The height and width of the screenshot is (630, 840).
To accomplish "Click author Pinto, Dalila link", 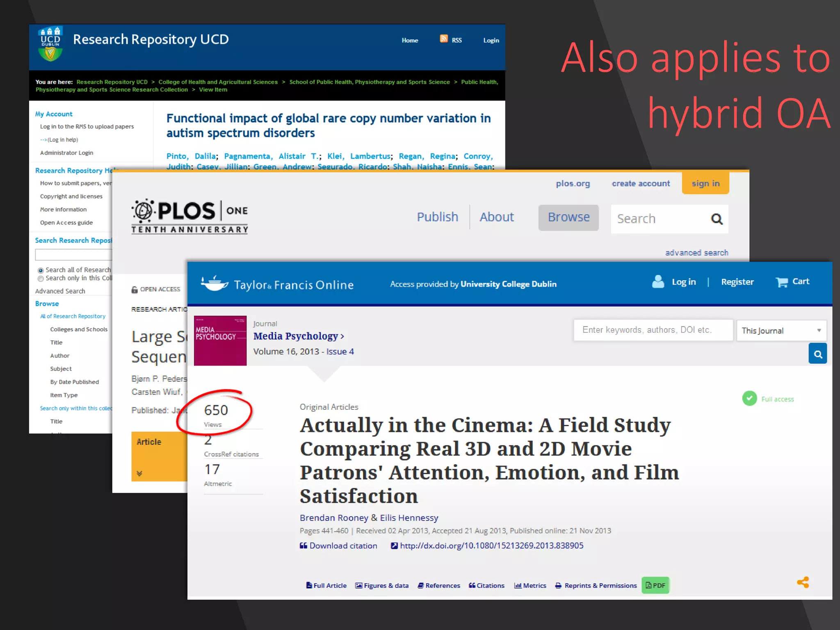I will [x=191, y=156].
